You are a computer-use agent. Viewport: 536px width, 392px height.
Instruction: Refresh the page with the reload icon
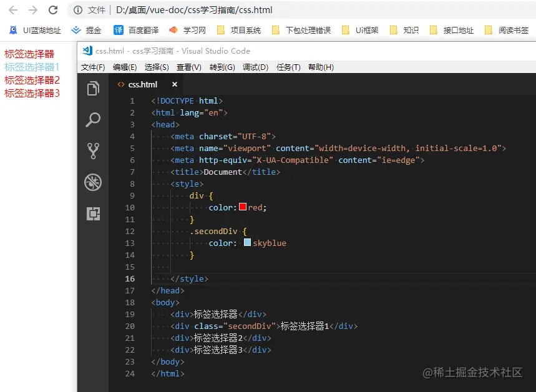pos(53,9)
